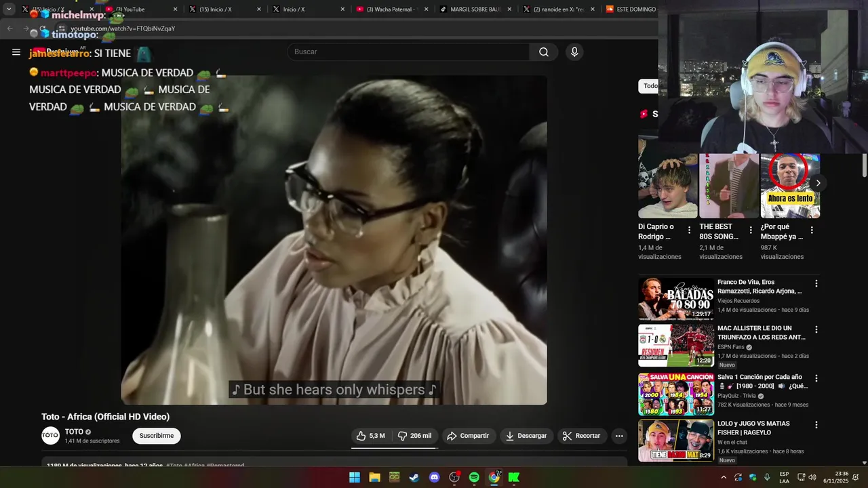868x488 pixels.
Task: Open File Explorer from the taskbar
Action: 374,477
